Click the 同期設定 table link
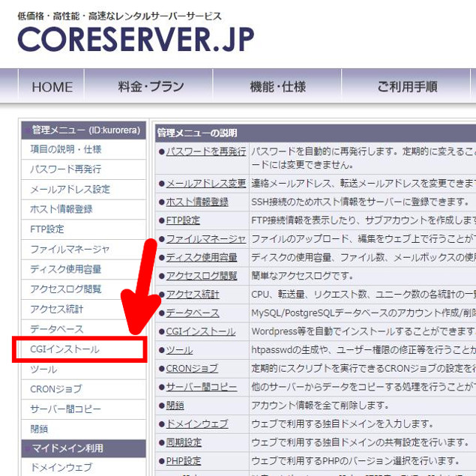The image size is (476, 476). pyautogui.click(x=184, y=442)
